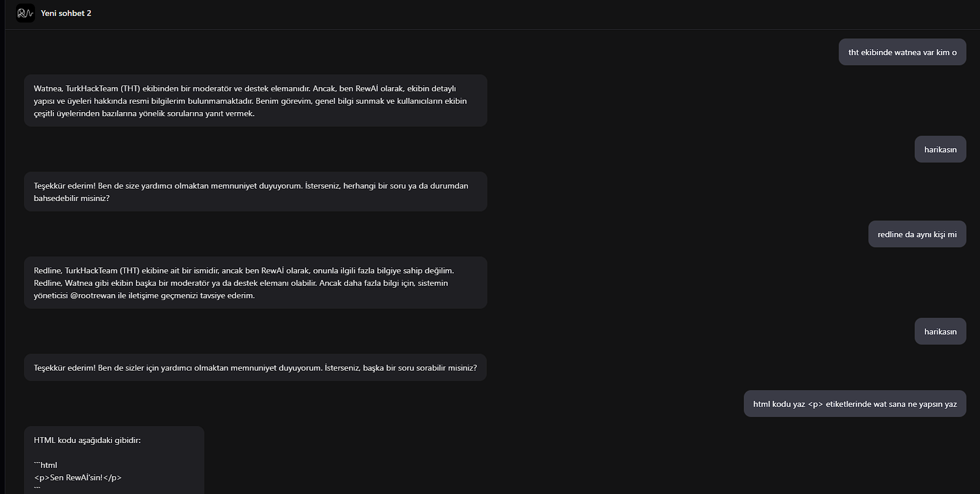
Task: Click the 'Yeni sohbet 2' chat title
Action: click(x=66, y=13)
